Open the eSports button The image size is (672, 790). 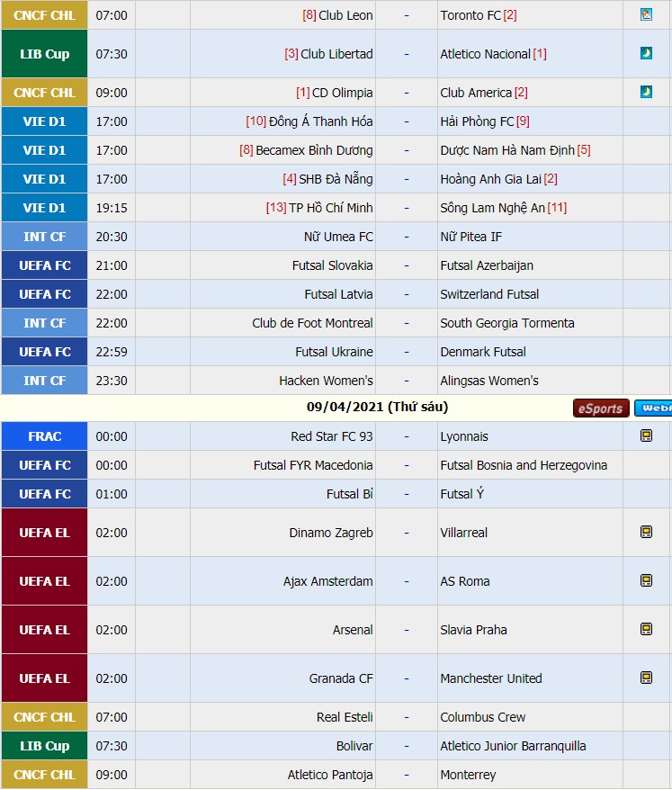pos(601,408)
